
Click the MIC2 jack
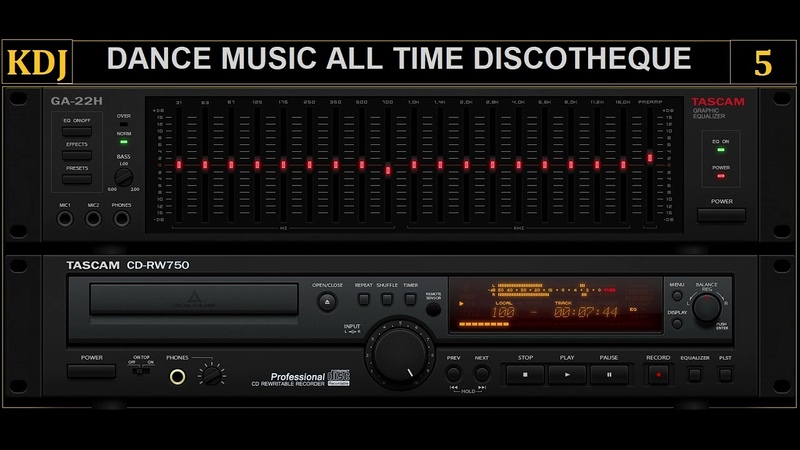pyautogui.click(x=93, y=219)
